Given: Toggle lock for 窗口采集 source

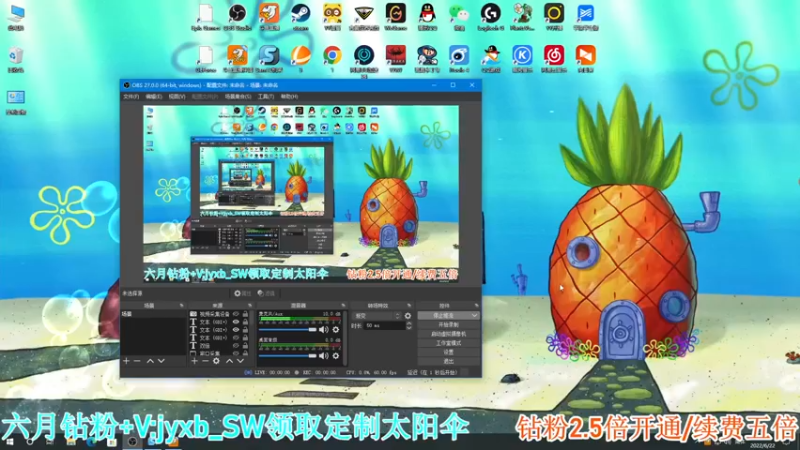Looking at the screenshot, I should (245, 353).
